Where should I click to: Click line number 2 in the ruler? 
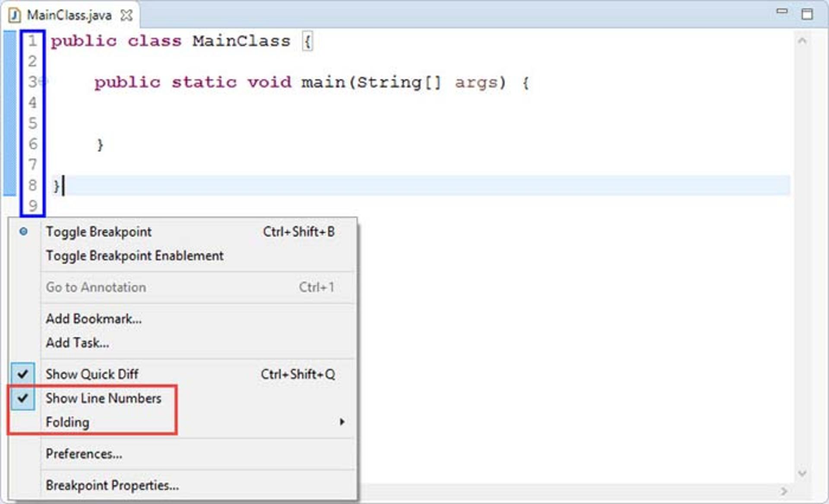32,62
